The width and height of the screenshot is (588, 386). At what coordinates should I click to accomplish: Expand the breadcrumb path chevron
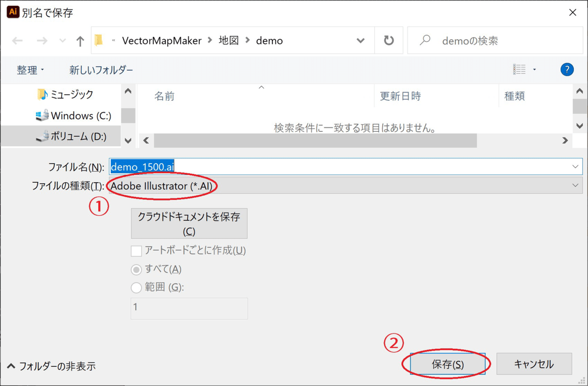pyautogui.click(x=361, y=41)
